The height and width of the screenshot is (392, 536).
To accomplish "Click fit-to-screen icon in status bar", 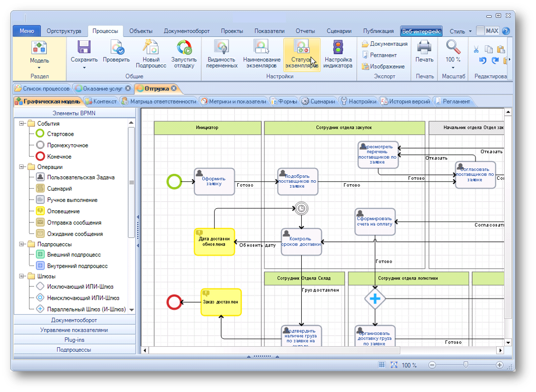I will pyautogui.click(x=394, y=364).
